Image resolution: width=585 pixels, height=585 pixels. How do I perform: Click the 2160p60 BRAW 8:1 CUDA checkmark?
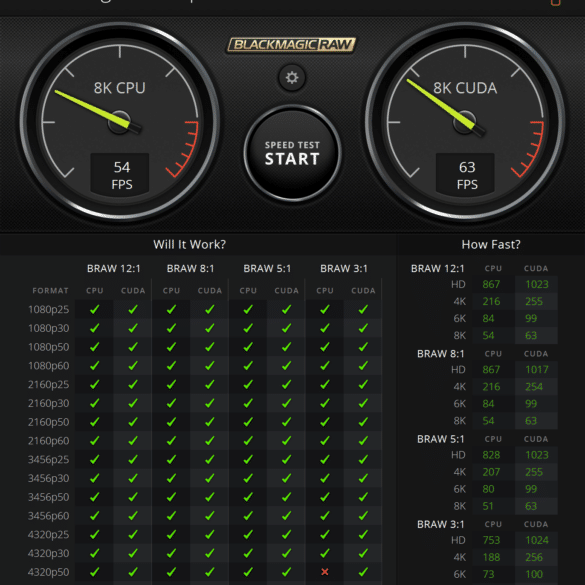click(210, 441)
